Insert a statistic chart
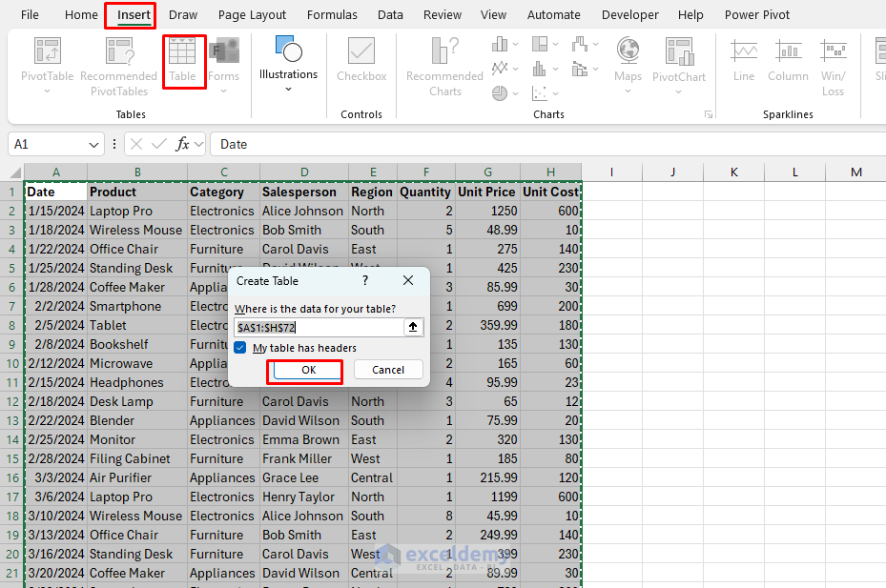886x588 pixels. (540, 69)
